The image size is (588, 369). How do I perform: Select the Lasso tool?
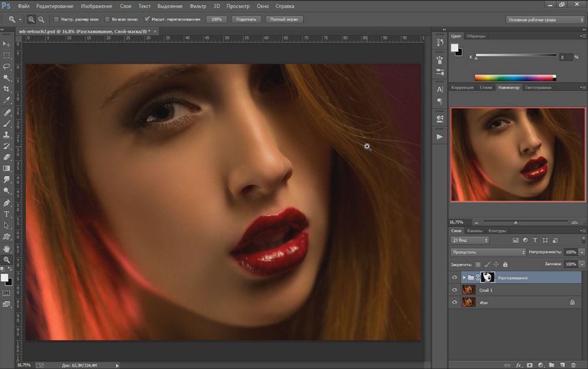click(x=7, y=66)
